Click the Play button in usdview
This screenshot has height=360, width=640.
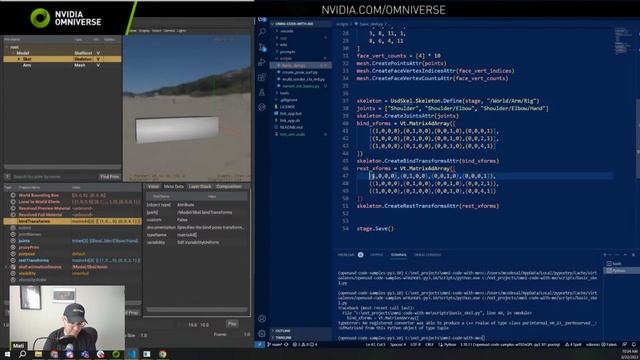click(x=232, y=324)
